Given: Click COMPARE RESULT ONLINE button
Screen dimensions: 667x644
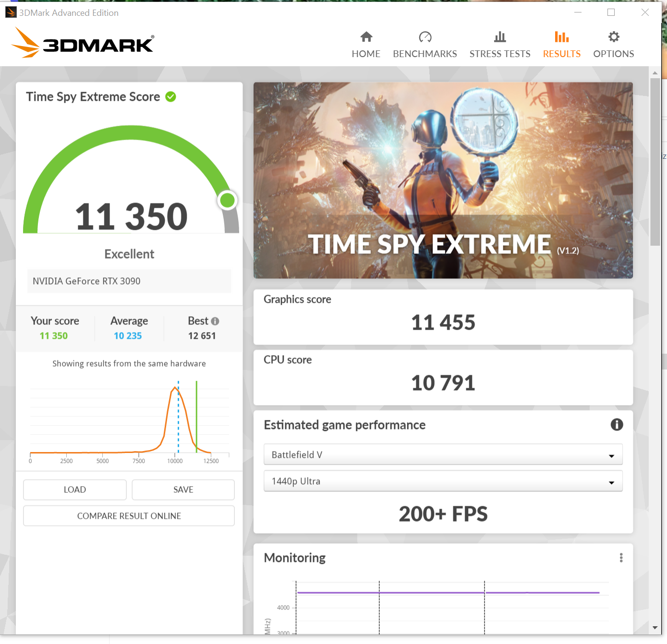Looking at the screenshot, I should pyautogui.click(x=129, y=516).
